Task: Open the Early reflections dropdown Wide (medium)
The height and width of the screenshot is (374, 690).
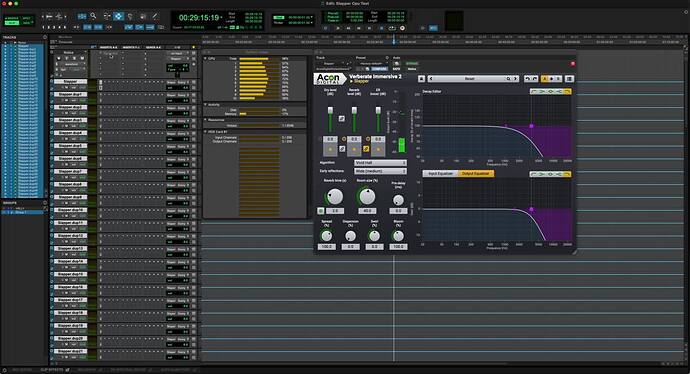Action: pyautogui.click(x=380, y=171)
